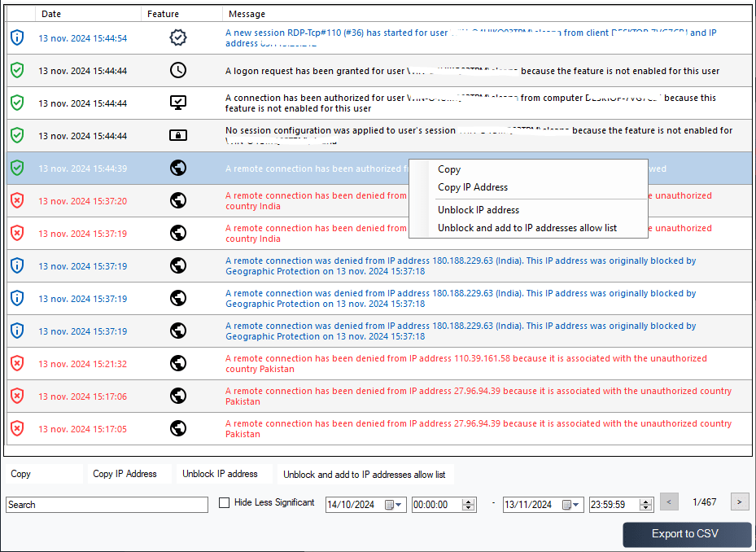Click the padlock icon on the session configuration row
This screenshot has height=552, width=756.
(x=177, y=135)
